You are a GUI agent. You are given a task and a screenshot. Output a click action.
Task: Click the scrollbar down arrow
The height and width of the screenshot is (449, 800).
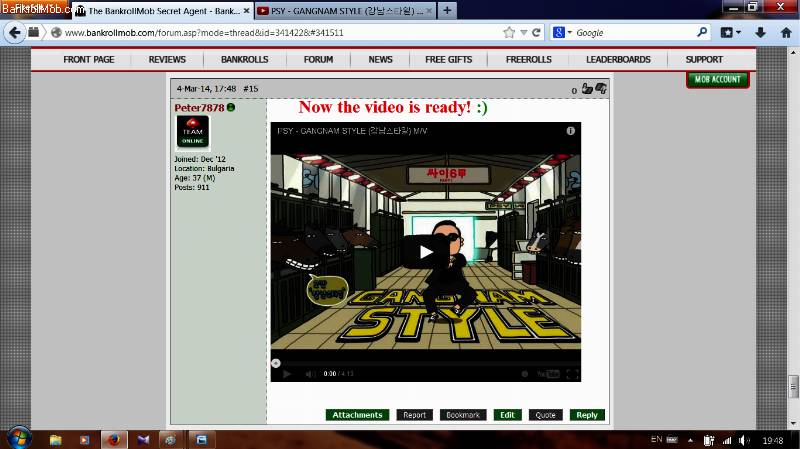pyautogui.click(x=793, y=423)
